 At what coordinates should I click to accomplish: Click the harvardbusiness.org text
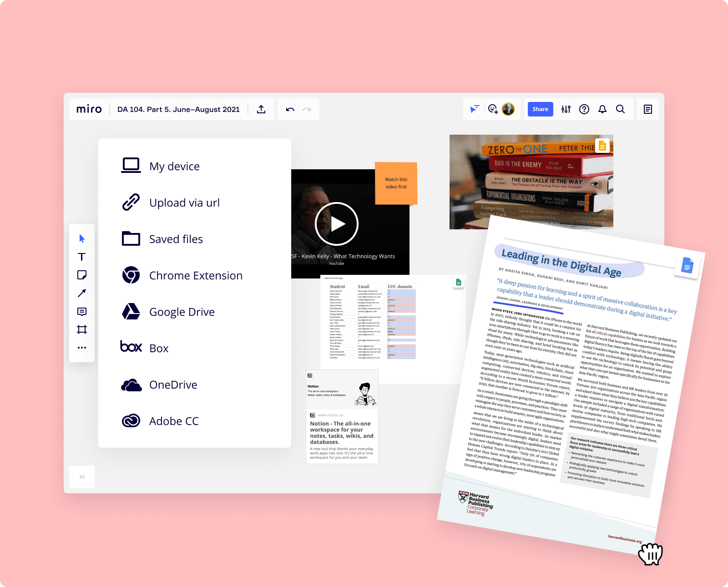click(x=625, y=539)
